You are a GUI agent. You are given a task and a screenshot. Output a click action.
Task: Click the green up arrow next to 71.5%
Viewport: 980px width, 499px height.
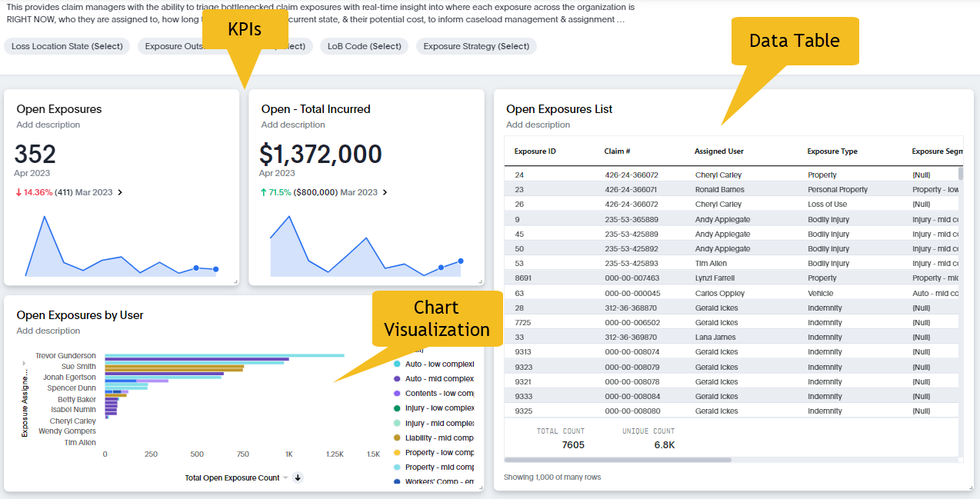click(x=263, y=192)
